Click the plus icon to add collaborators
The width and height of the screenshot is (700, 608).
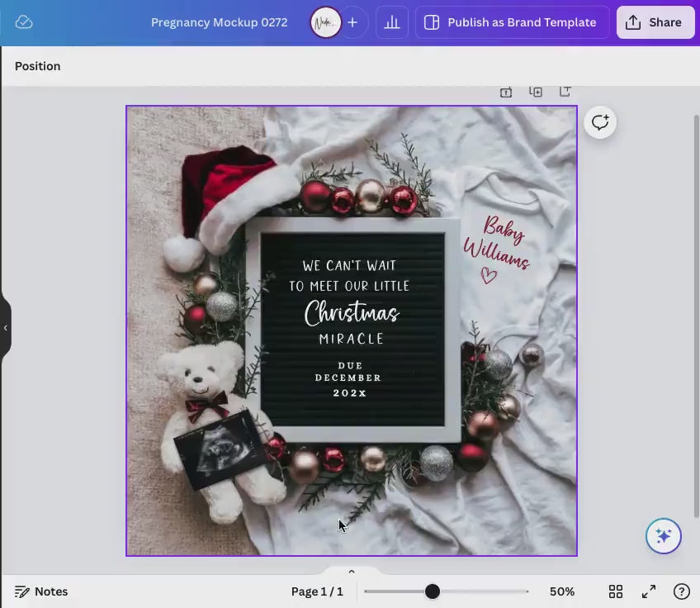[352, 22]
